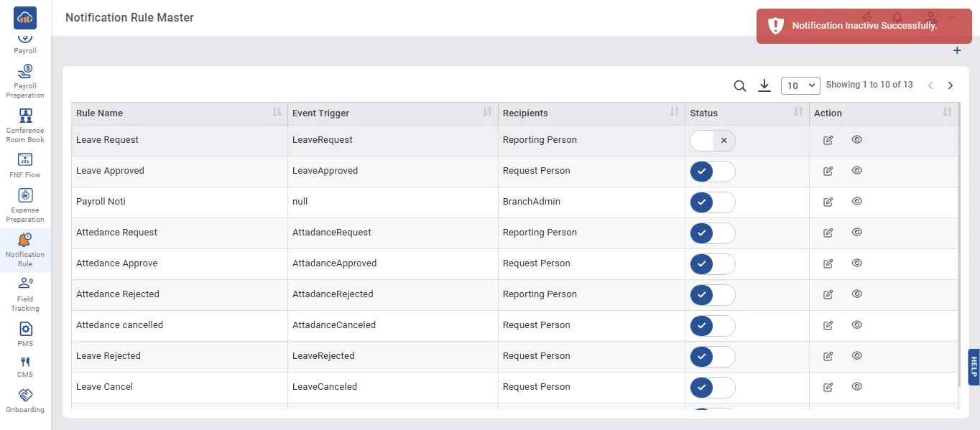Open the Conference Room Book module
Screen dimensions: 980x430
(25, 125)
